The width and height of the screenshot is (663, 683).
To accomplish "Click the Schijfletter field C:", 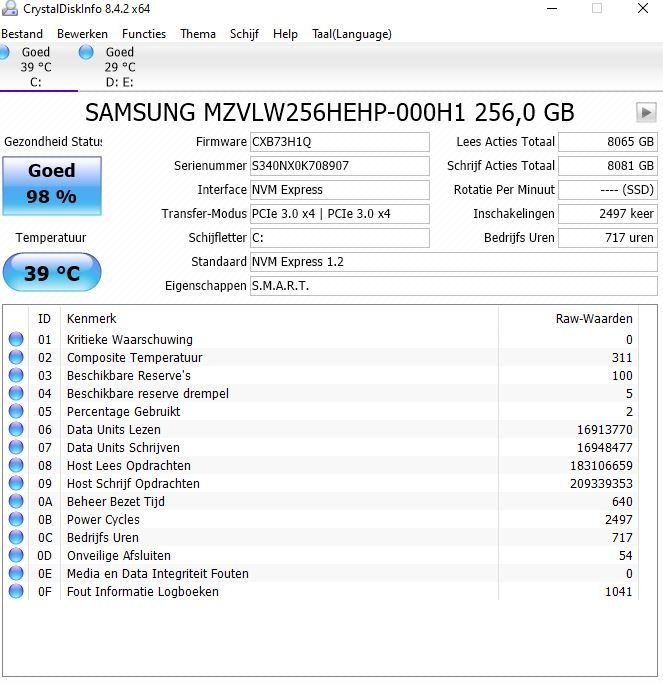I will coord(339,238).
